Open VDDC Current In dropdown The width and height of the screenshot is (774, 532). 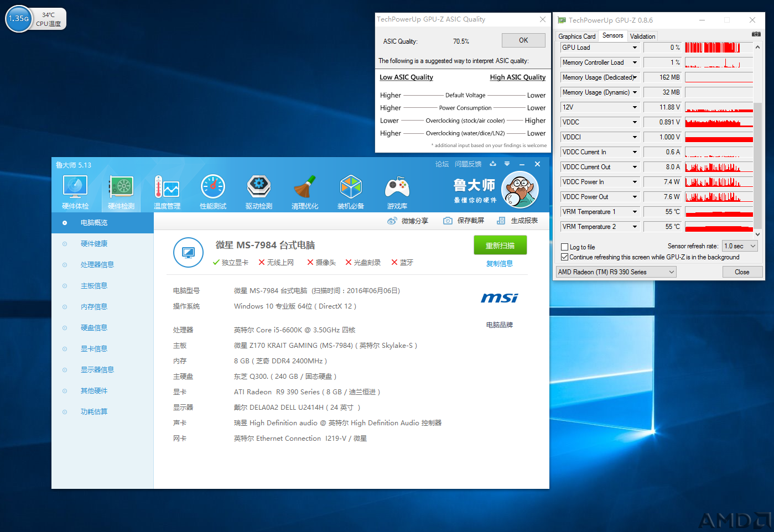click(x=635, y=152)
